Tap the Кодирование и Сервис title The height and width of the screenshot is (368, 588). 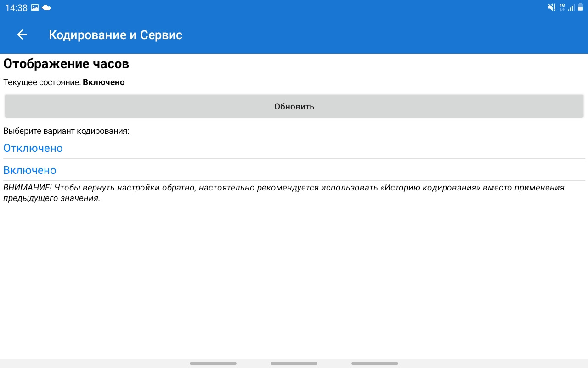tap(116, 35)
